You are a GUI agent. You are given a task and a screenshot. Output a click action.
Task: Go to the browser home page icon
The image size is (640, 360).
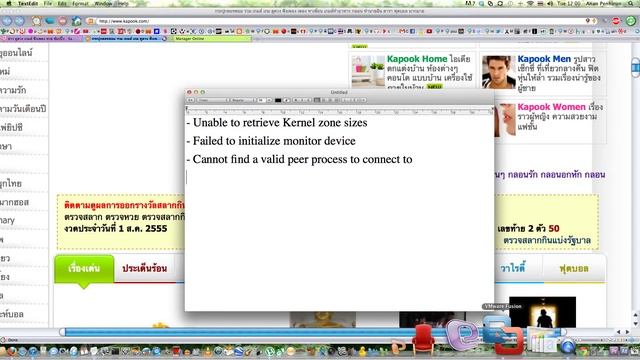pos(76,21)
